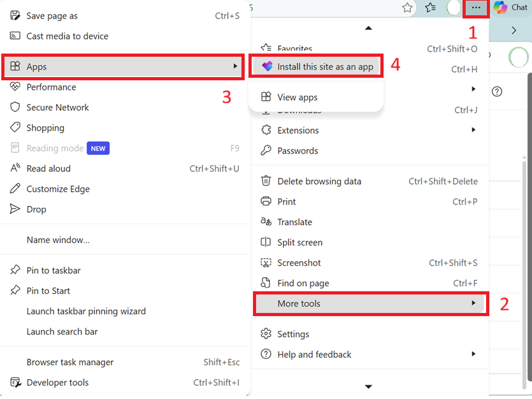532x399 pixels.
Task: Click the Pin to Start pin icon
Action: [15, 291]
